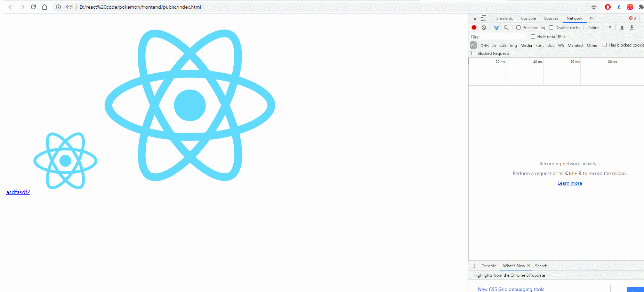Open the drawer three-dot menu
644x292 pixels.
coord(474,266)
